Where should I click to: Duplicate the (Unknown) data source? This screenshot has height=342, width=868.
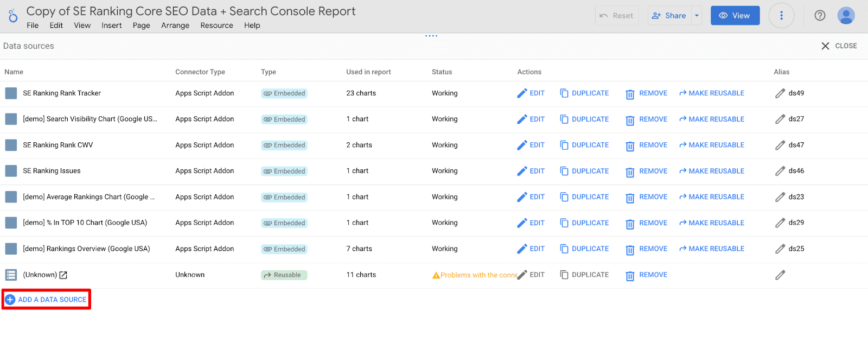(x=584, y=275)
